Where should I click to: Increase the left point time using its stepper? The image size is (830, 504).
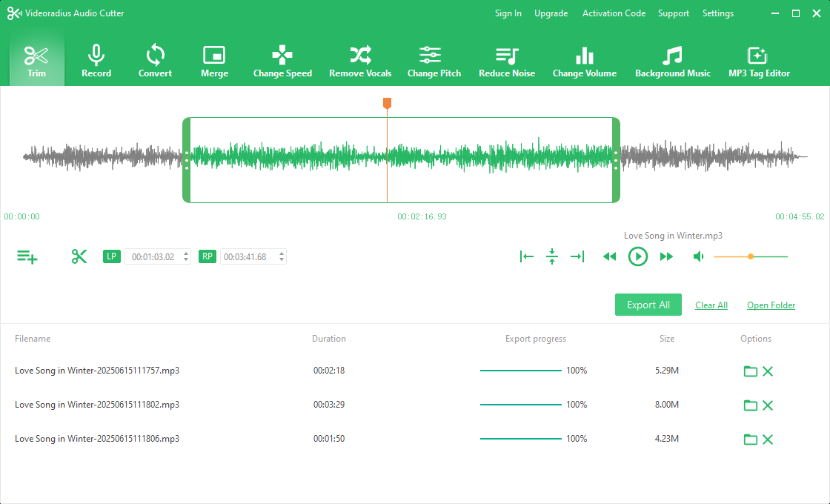pyautogui.click(x=185, y=253)
